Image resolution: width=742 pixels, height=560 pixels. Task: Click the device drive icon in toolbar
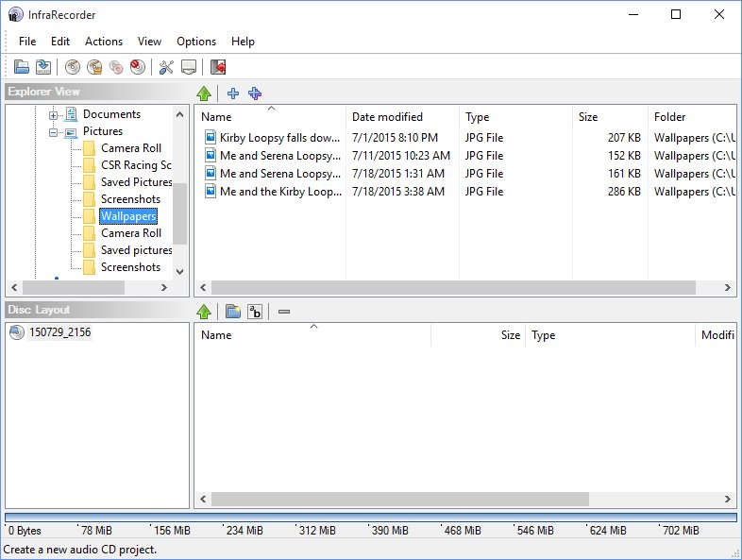189,67
